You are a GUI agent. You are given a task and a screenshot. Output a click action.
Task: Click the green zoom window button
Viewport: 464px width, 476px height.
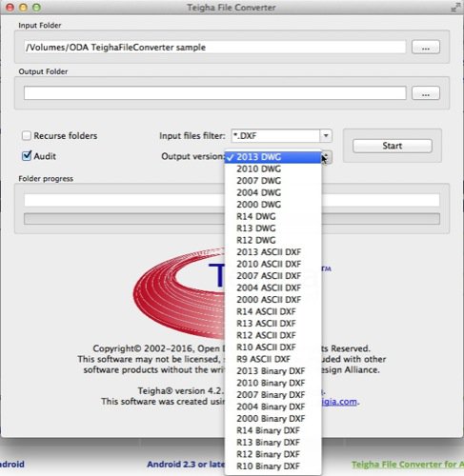point(37,8)
